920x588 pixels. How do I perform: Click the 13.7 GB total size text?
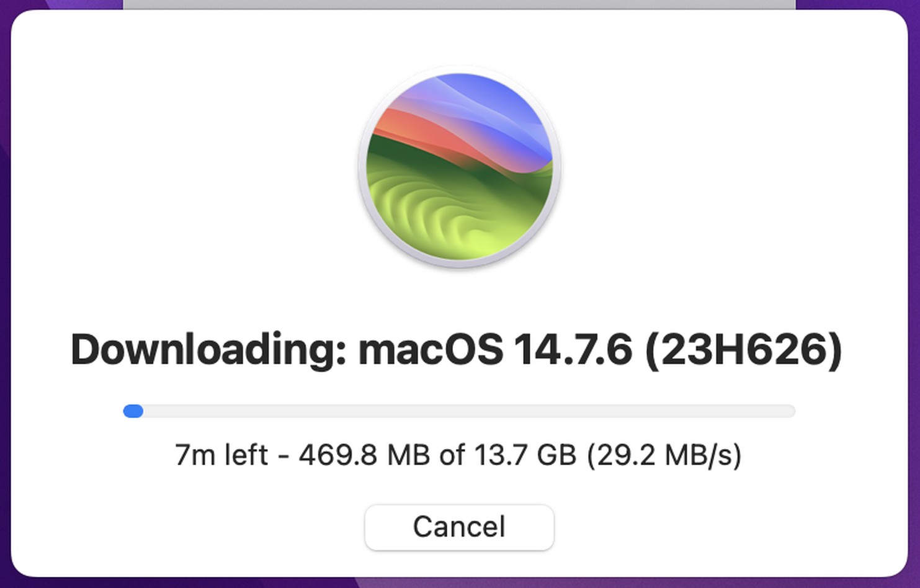pyautogui.click(x=525, y=455)
